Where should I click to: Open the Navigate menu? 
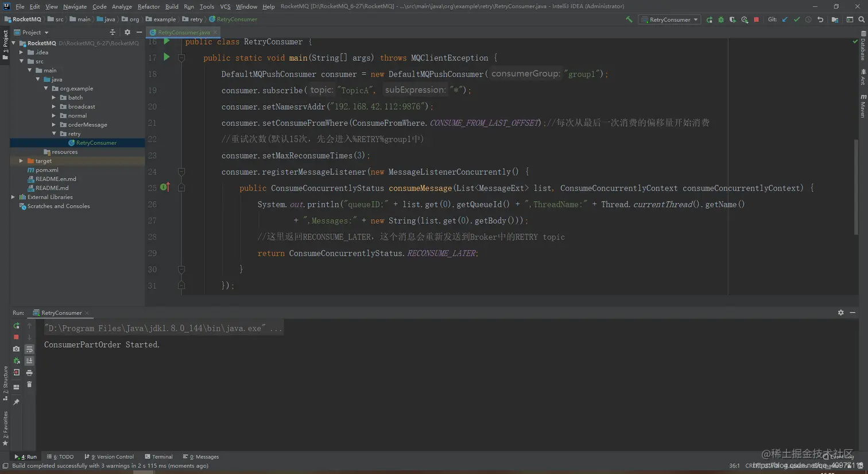tap(75, 6)
